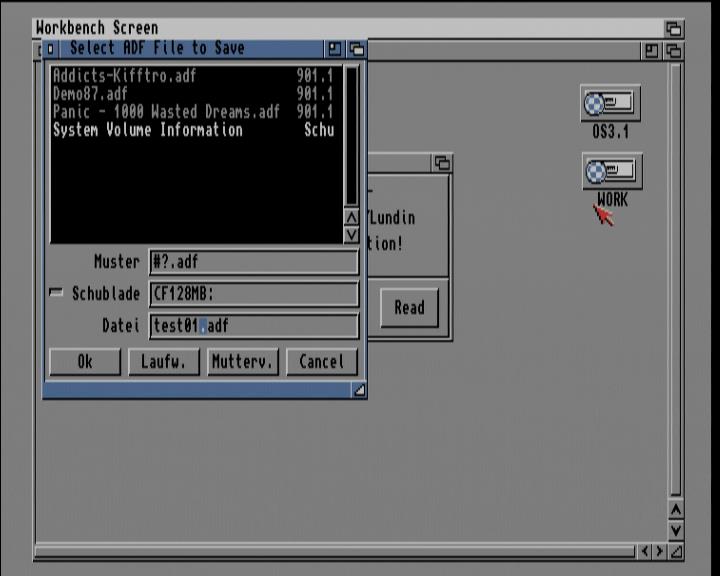
Task: Choose Panic - 1000 Wasted Dreams.adf entry
Action: (x=193, y=112)
